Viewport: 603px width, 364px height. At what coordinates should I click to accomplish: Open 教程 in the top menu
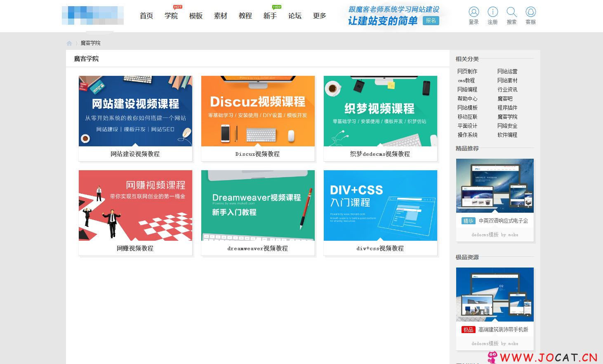tap(245, 16)
